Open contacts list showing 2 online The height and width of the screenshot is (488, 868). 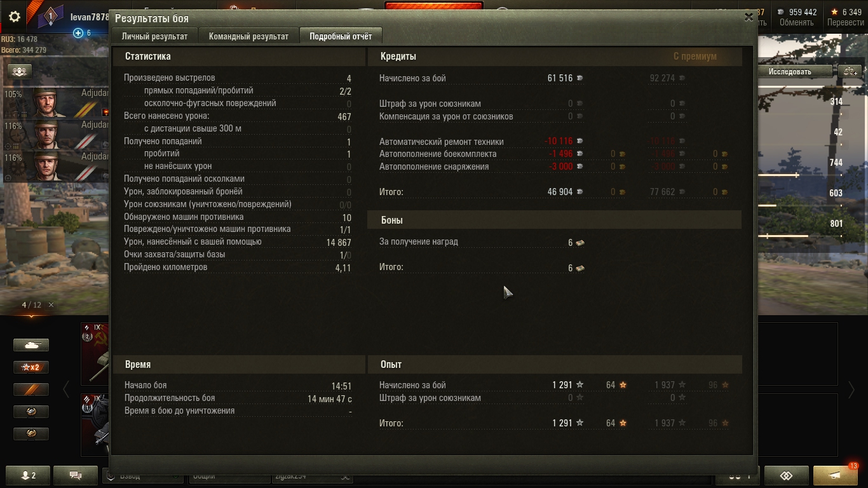coord(29,475)
